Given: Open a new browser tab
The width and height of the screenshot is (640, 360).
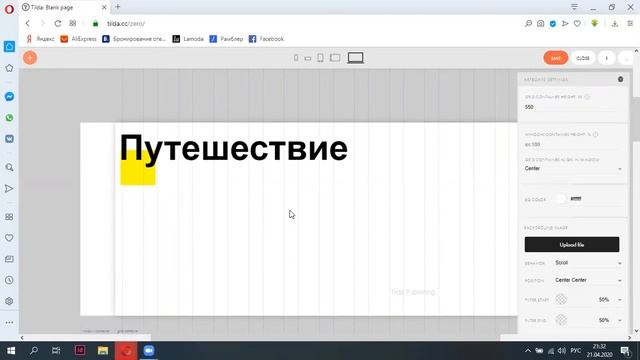Looking at the screenshot, I should click(118, 7).
